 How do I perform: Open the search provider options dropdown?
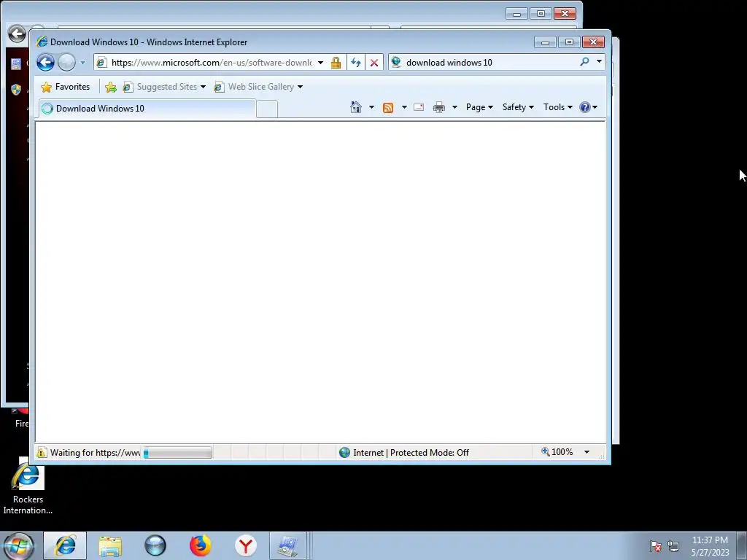(599, 62)
